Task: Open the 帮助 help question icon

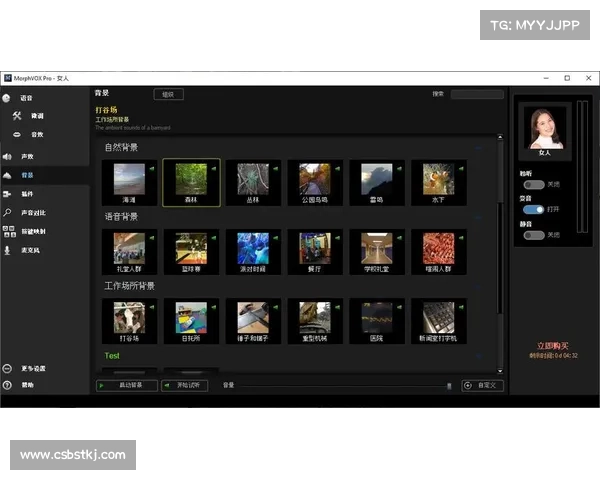Action: [x=7, y=385]
